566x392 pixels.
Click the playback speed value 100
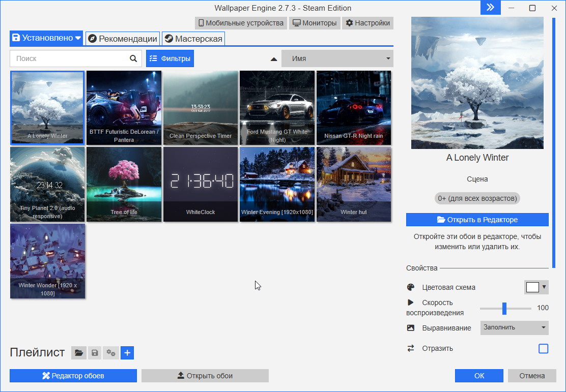coord(543,308)
